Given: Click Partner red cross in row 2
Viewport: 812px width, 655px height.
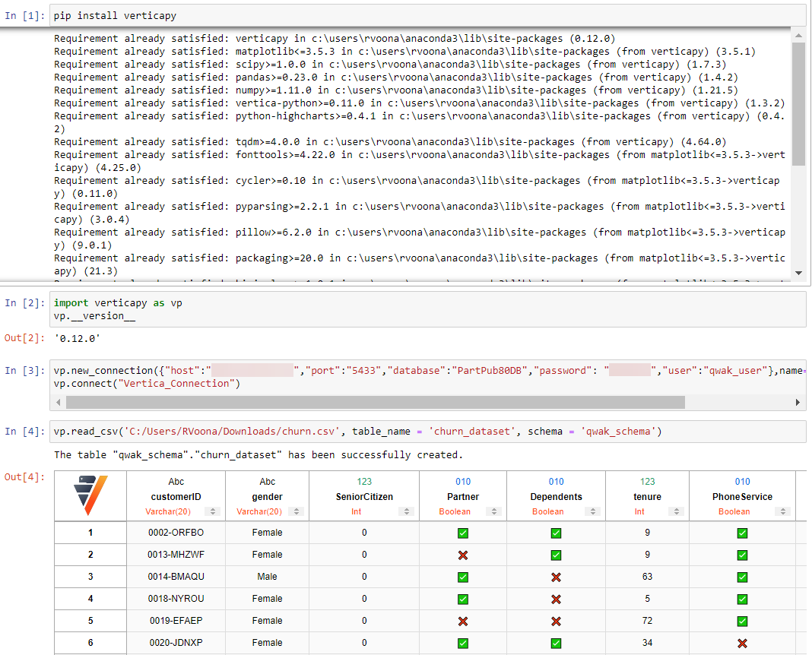Looking at the screenshot, I should [463, 555].
